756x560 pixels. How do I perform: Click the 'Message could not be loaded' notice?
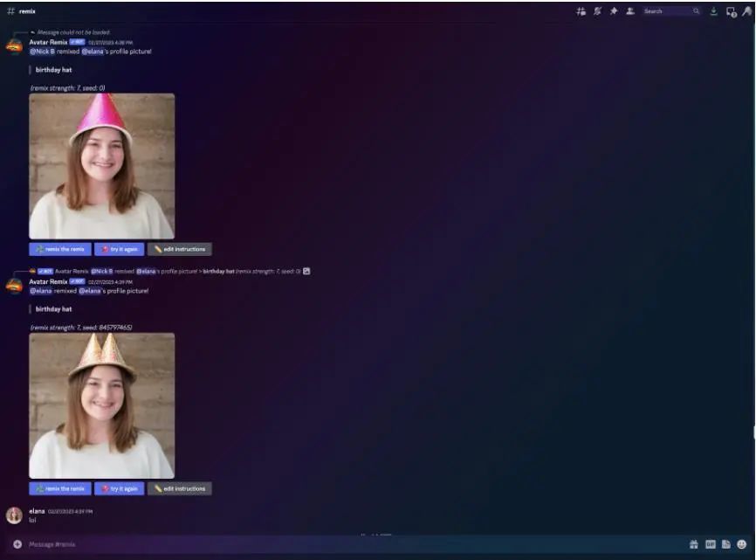pyautogui.click(x=73, y=32)
